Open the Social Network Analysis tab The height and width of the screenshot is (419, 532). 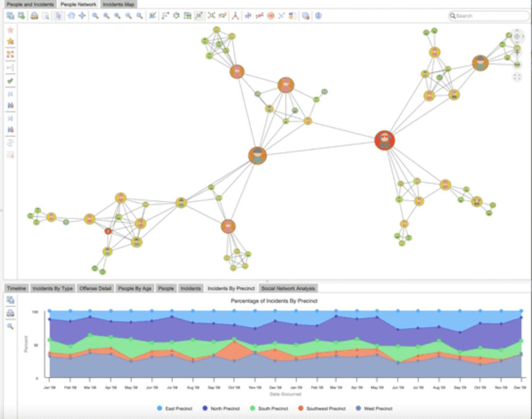click(288, 288)
